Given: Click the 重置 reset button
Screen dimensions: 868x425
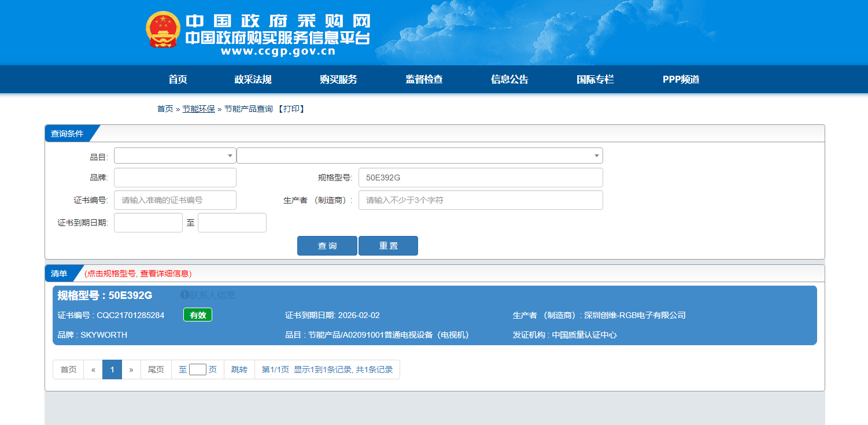Looking at the screenshot, I should pos(388,246).
